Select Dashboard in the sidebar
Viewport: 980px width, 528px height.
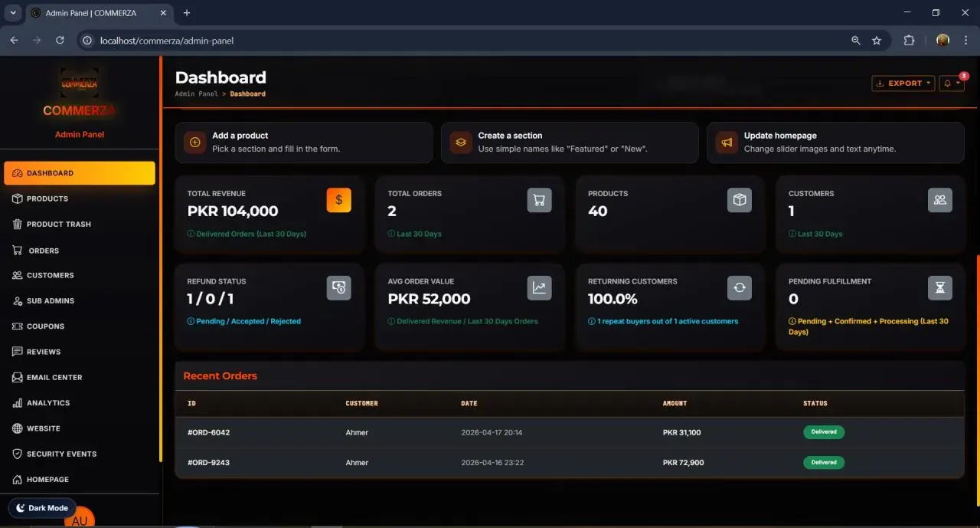(80, 173)
